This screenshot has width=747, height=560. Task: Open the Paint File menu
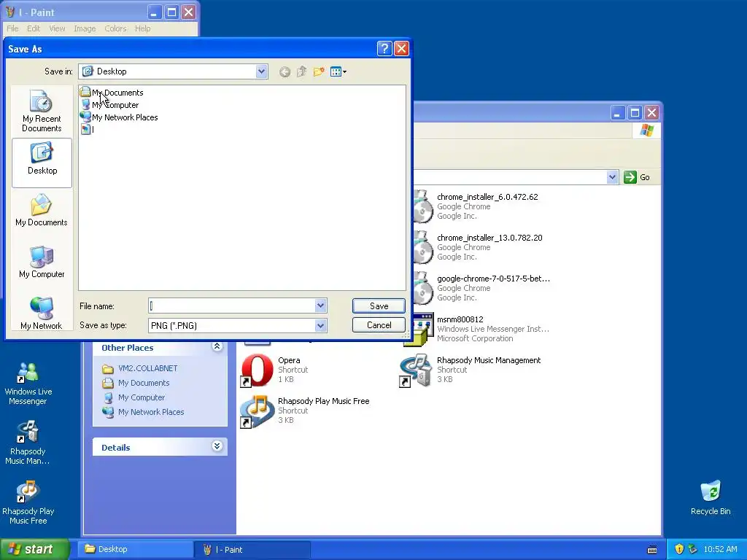click(12, 28)
